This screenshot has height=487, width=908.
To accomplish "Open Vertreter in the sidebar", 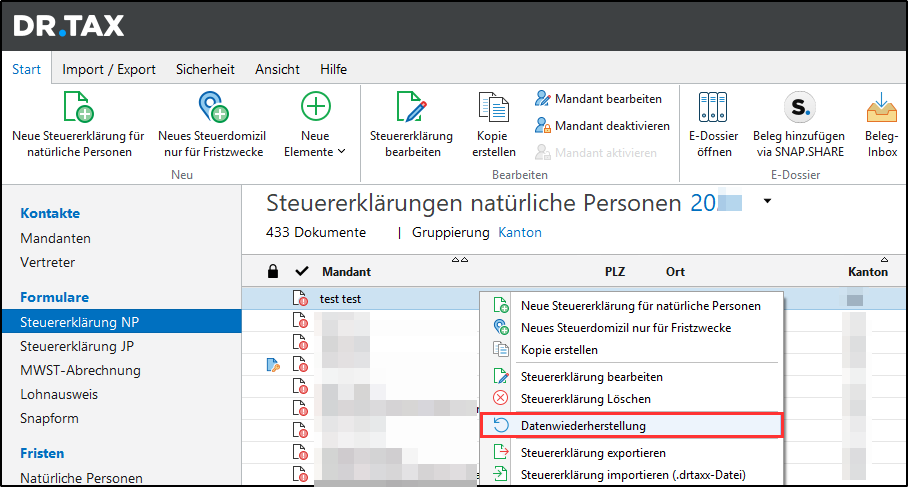I will [47, 262].
